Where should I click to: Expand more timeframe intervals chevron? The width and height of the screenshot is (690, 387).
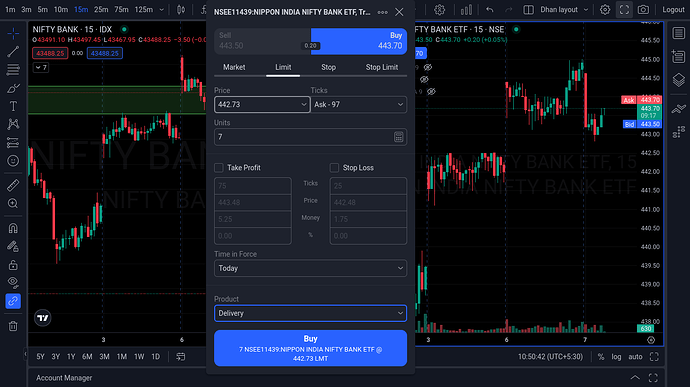[x=161, y=10]
